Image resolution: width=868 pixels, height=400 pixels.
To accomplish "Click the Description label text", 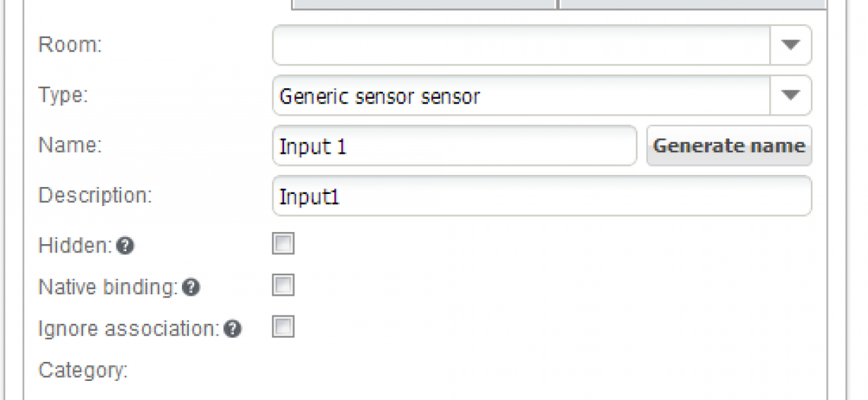I will (94, 195).
